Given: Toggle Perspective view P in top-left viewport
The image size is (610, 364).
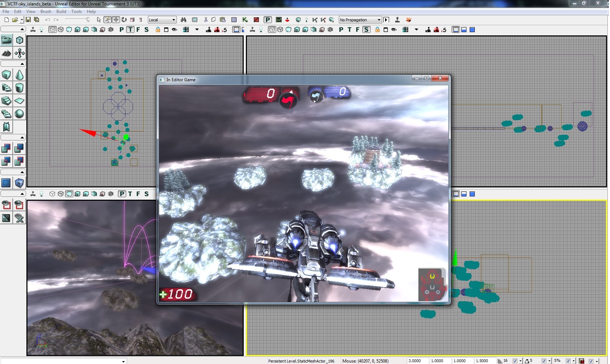Looking at the screenshot, I should tap(121, 30).
